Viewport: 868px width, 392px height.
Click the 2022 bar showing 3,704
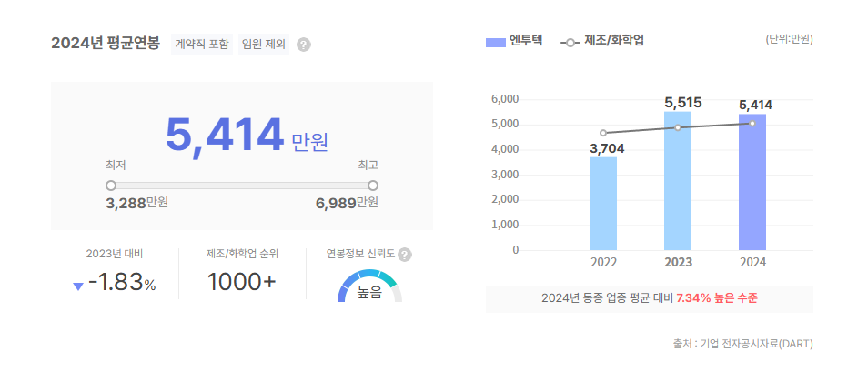[x=602, y=204]
